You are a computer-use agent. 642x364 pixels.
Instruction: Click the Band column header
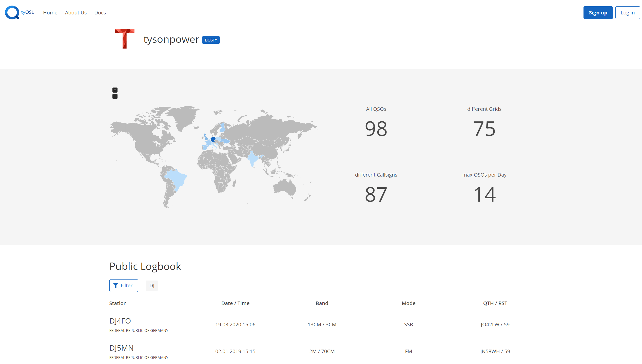point(322,303)
